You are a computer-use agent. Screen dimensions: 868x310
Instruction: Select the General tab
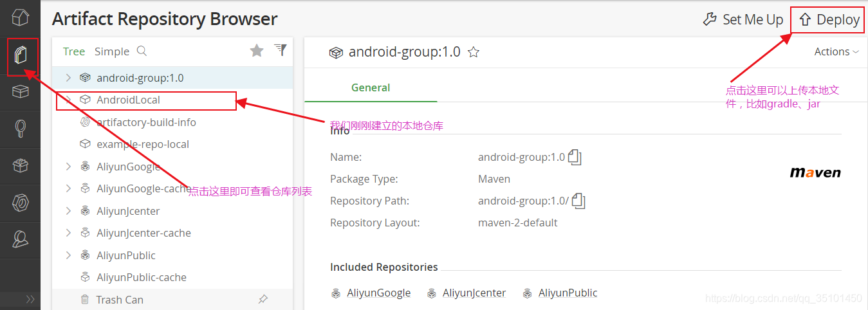tap(371, 87)
